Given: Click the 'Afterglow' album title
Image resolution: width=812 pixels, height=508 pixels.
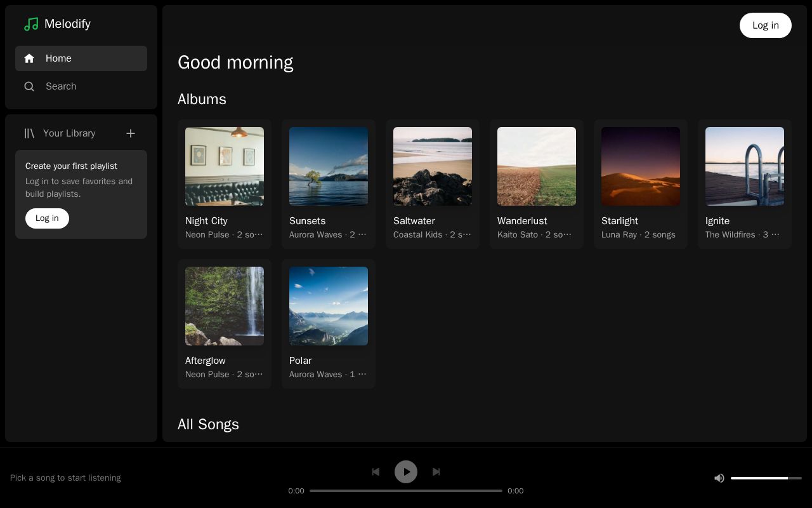Looking at the screenshot, I should point(206,361).
